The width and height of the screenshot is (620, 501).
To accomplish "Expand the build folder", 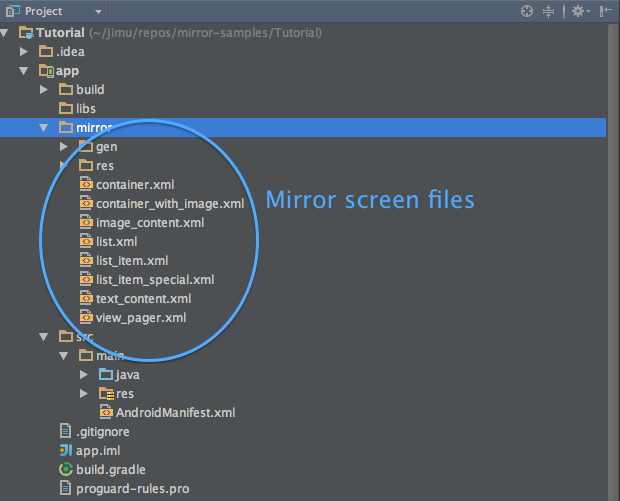I will 44,90.
